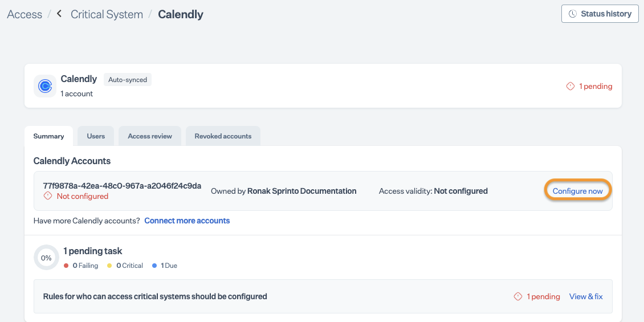Screen dimensions: 644x322
Task: Open View & fix
Action: click(x=586, y=296)
